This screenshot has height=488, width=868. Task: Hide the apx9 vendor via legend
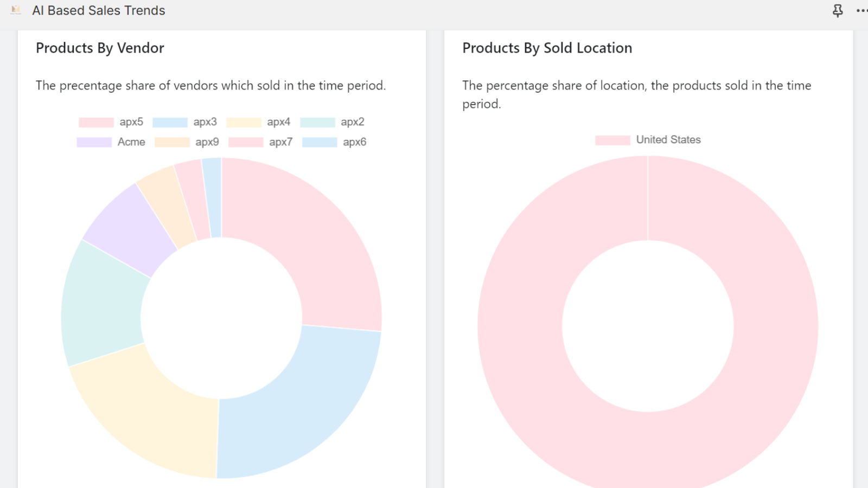coord(207,142)
